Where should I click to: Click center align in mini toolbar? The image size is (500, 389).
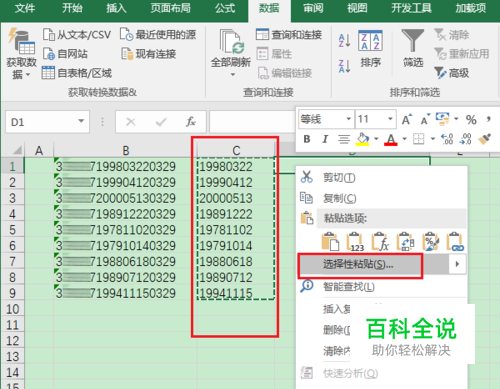pos(344,139)
